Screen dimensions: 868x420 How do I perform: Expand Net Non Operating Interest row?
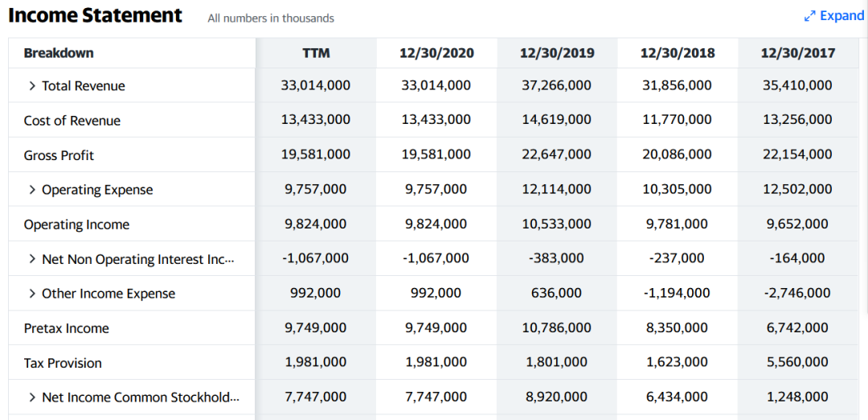pyautogui.click(x=32, y=259)
